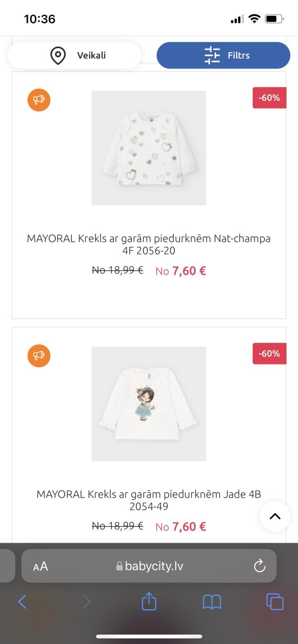The image size is (298, 644).
Task: View the girl-print shirt product image
Action: 149,404
